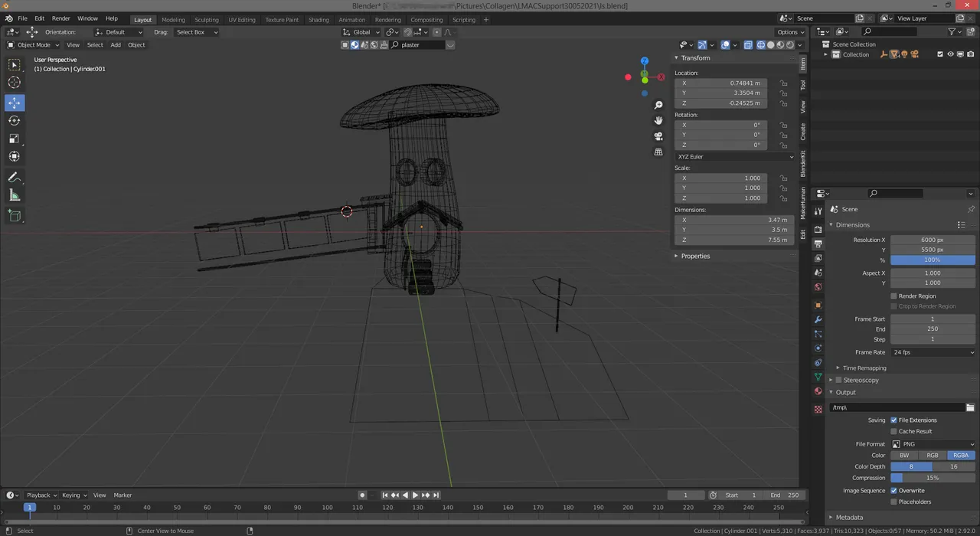Open the Object Mode dropdown

[x=32, y=44]
